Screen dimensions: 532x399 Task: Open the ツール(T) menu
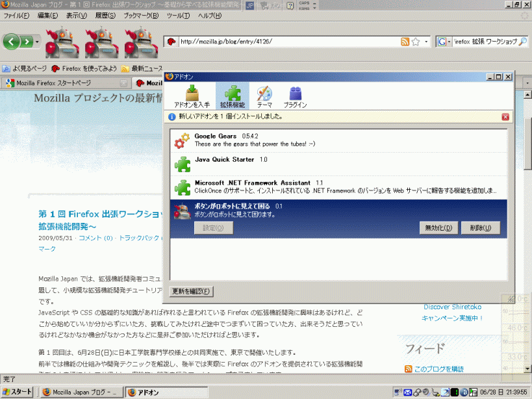pos(178,16)
